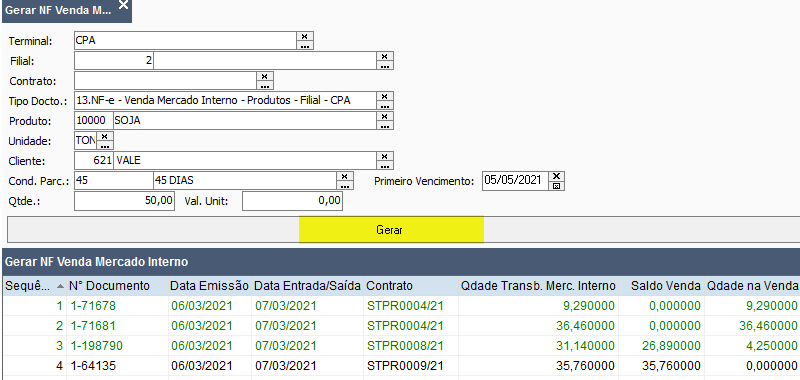The width and height of the screenshot is (800, 380).
Task: Clear the Primeiro Vencimento date with its X
Action: 557,176
